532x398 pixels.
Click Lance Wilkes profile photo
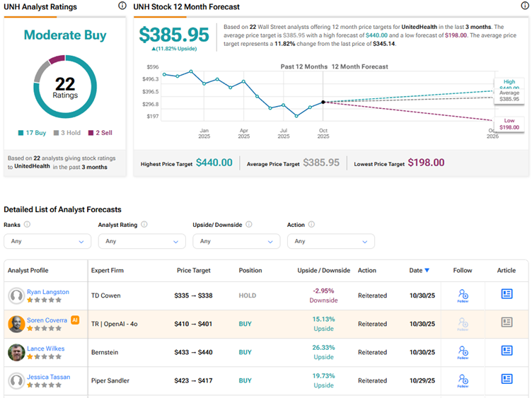pyautogui.click(x=16, y=352)
